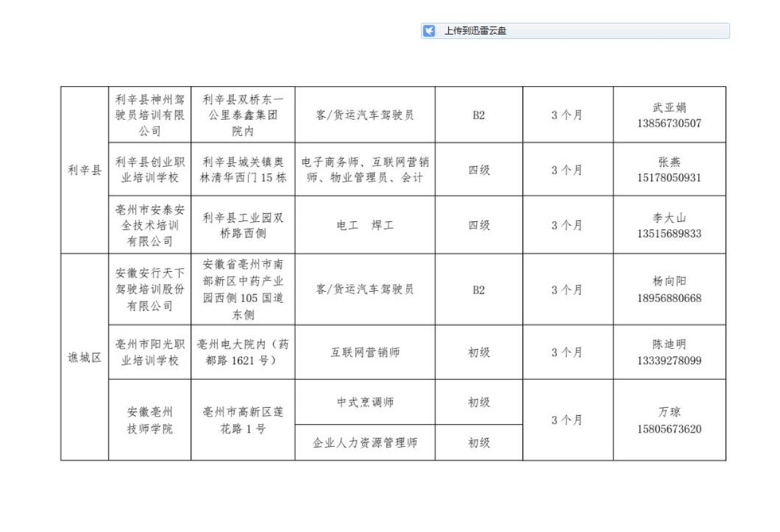
Task: Click contact 张燕 15178050931
Action: coord(669,169)
